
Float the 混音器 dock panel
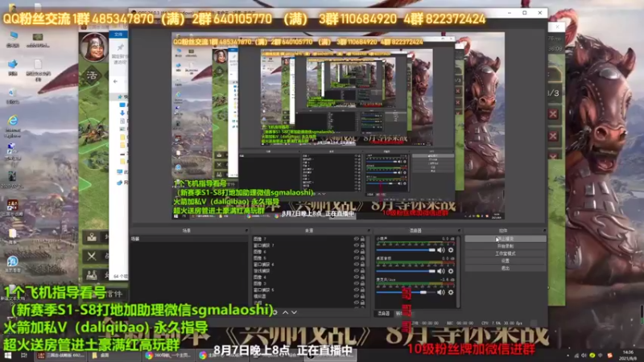tap(459, 231)
